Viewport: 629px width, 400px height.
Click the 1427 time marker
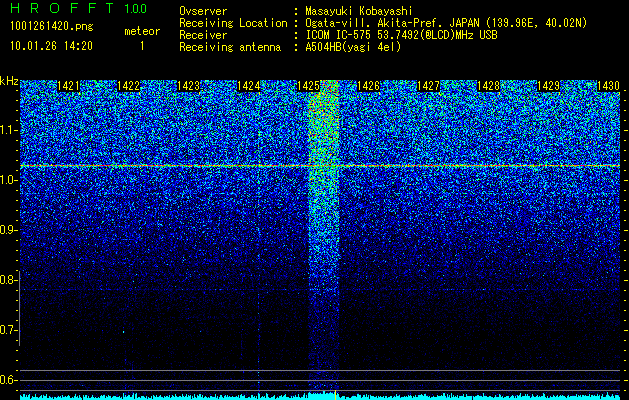click(428, 86)
